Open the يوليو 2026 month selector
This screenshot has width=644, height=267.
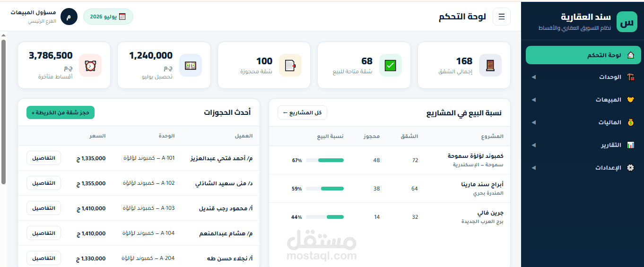point(108,17)
